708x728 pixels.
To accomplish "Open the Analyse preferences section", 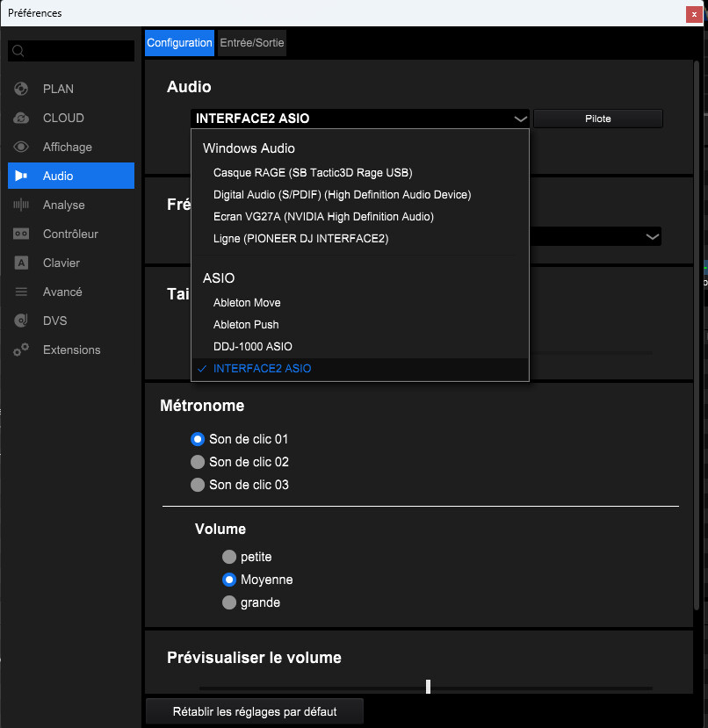I will coord(71,205).
